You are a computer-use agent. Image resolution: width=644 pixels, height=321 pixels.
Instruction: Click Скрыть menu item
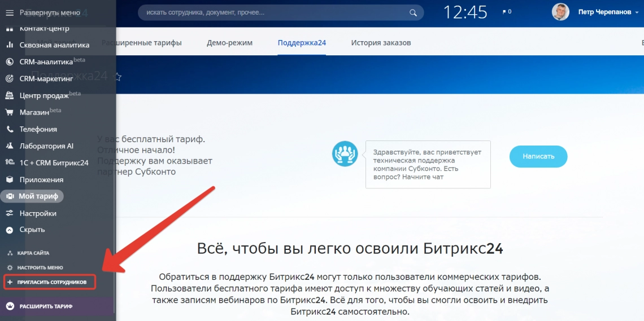coord(32,230)
